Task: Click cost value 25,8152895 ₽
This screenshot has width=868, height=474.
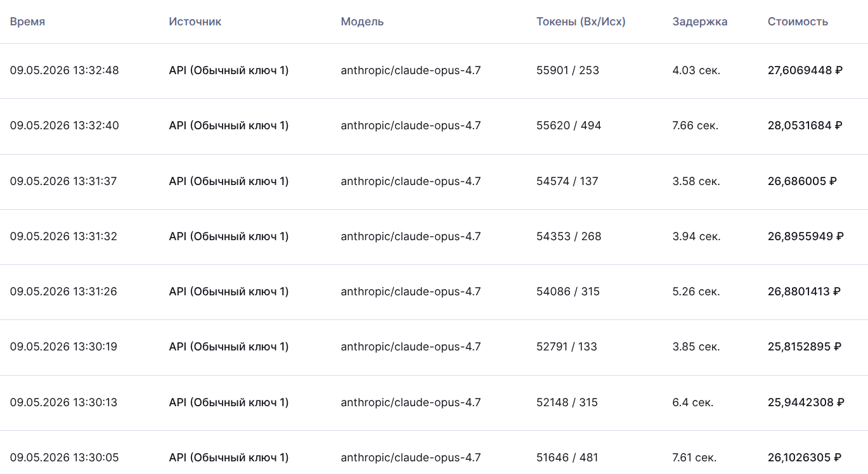Action: [805, 347]
